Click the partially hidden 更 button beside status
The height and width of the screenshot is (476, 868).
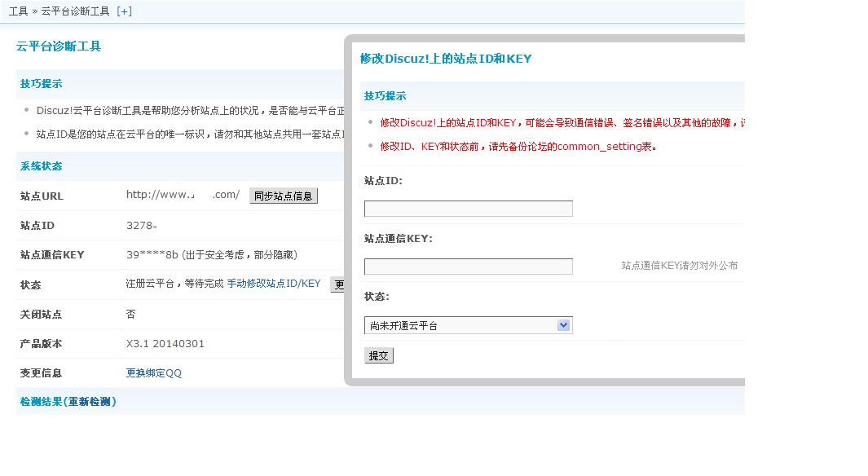(337, 284)
